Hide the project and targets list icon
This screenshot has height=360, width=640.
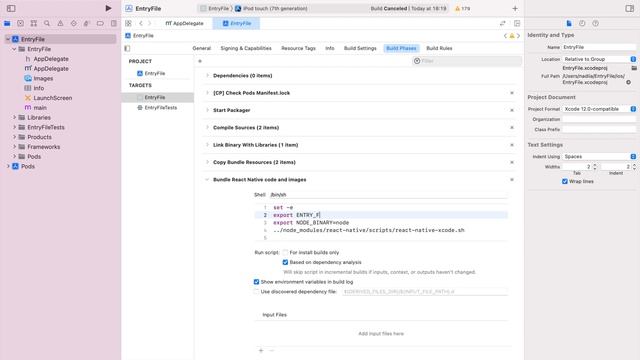pyautogui.click(x=127, y=48)
